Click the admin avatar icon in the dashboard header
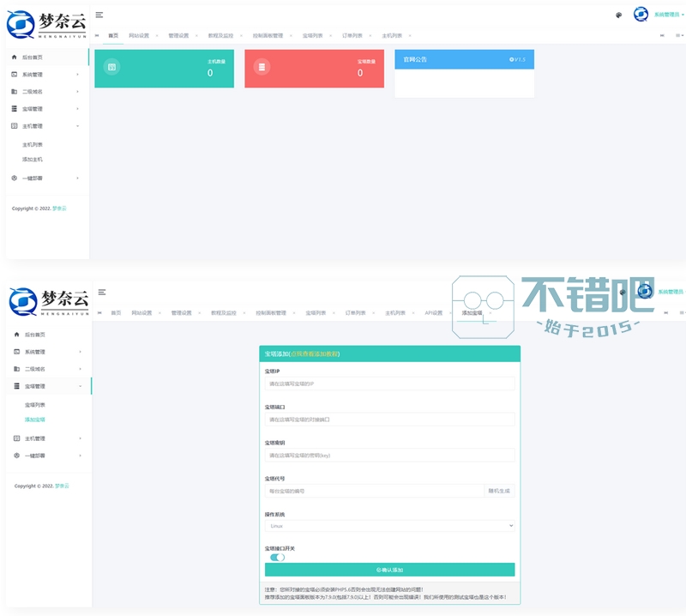 [641, 15]
